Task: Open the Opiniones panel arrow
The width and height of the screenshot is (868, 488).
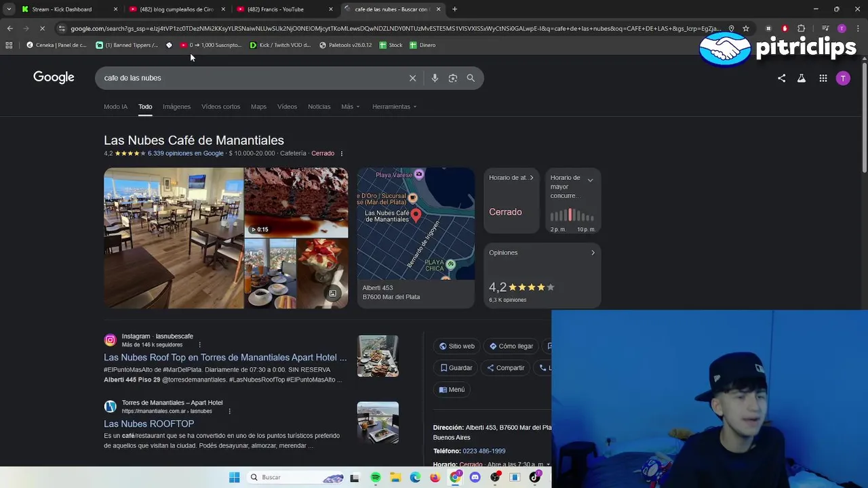Action: click(593, 253)
